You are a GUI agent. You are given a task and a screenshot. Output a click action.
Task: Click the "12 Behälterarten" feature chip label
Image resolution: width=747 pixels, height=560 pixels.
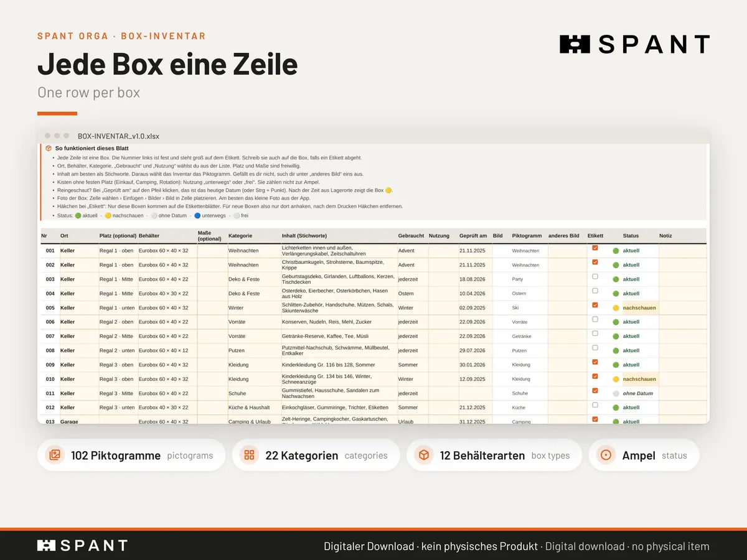coord(482,455)
